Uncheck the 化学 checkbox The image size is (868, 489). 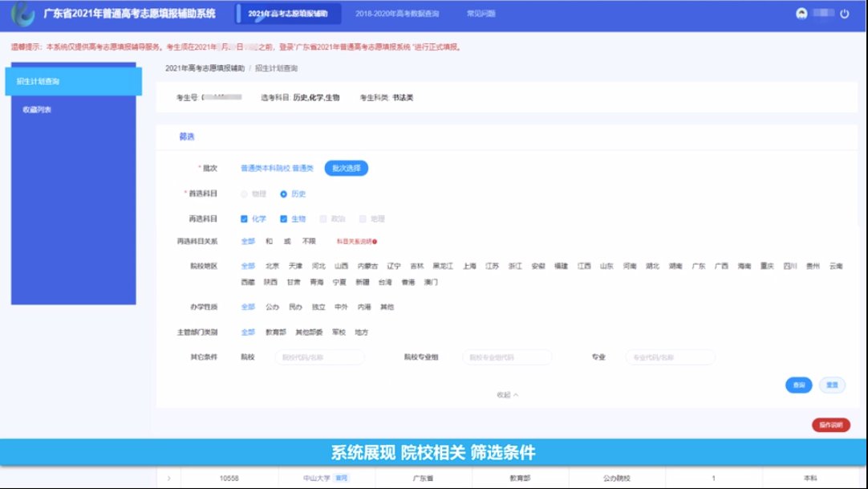point(245,218)
